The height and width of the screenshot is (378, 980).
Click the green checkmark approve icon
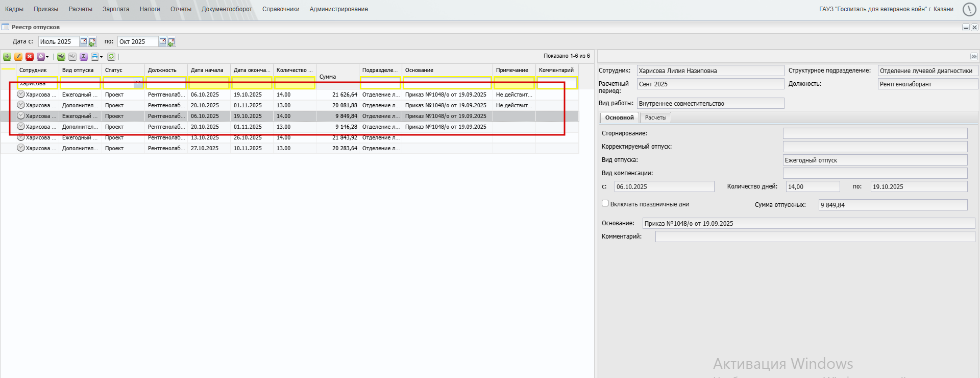click(61, 57)
